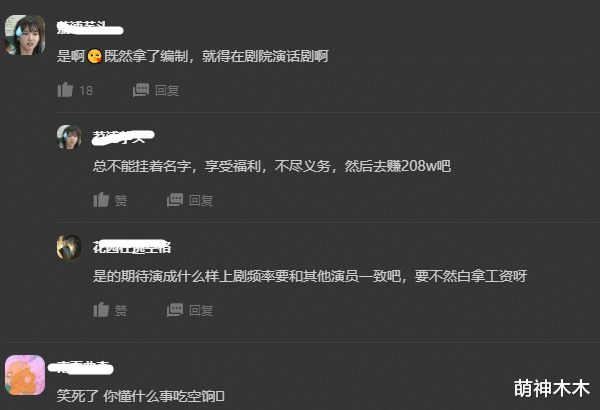Click the like count 18

[86, 90]
